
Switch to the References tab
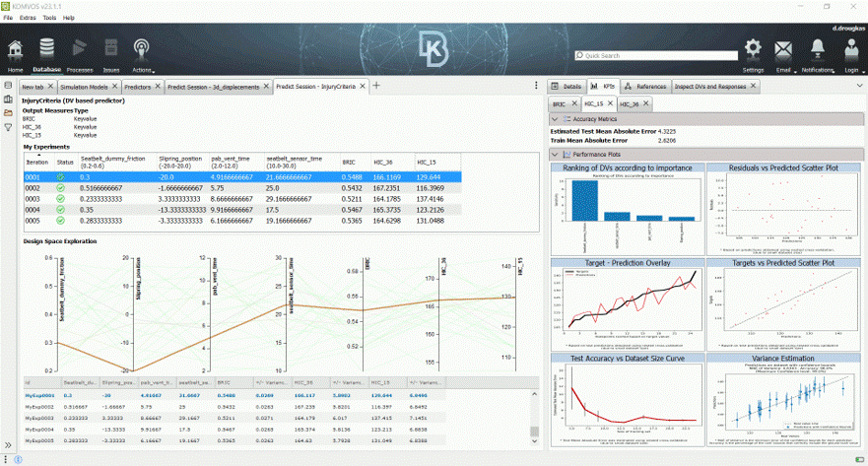coord(645,87)
